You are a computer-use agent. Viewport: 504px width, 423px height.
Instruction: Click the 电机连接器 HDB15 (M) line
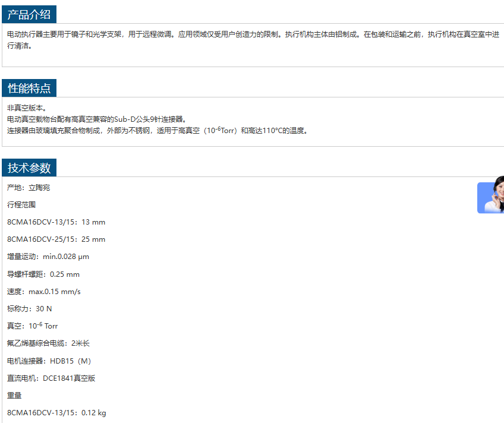(x=49, y=361)
